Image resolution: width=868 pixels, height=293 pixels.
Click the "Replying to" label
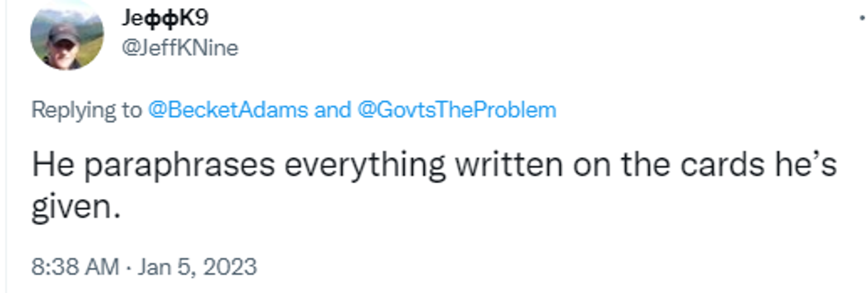(86, 110)
